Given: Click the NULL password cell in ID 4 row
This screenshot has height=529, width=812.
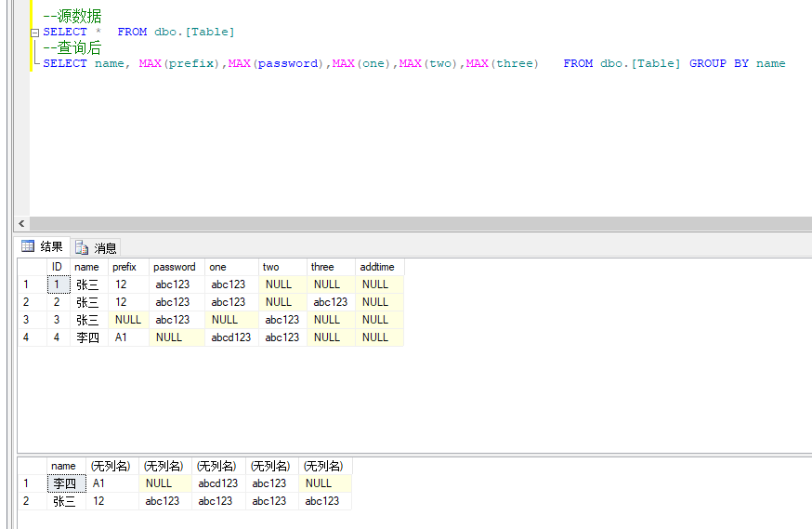Looking at the screenshot, I should click(x=177, y=337).
